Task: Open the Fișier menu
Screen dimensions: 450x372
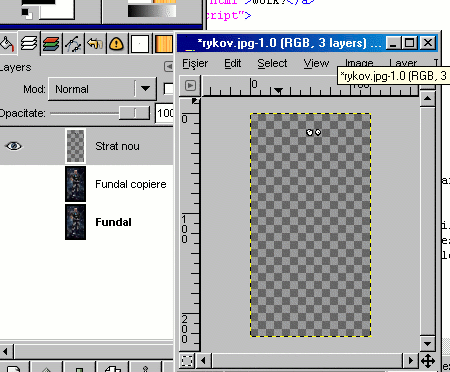Action: point(195,63)
